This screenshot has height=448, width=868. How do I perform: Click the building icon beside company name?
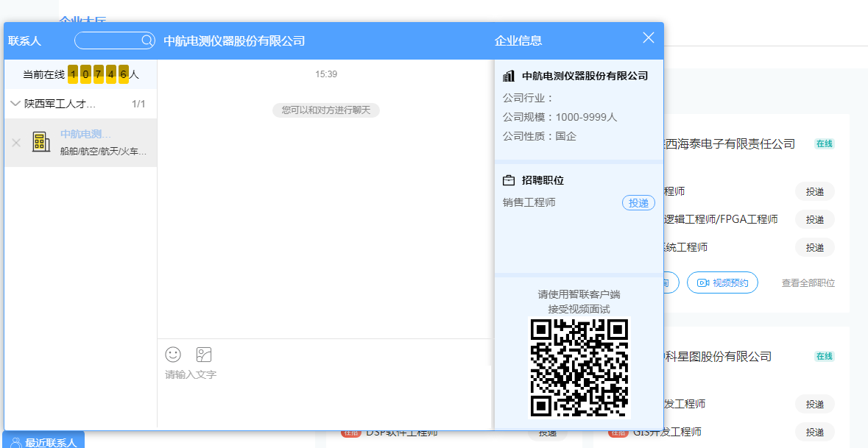[x=509, y=76]
